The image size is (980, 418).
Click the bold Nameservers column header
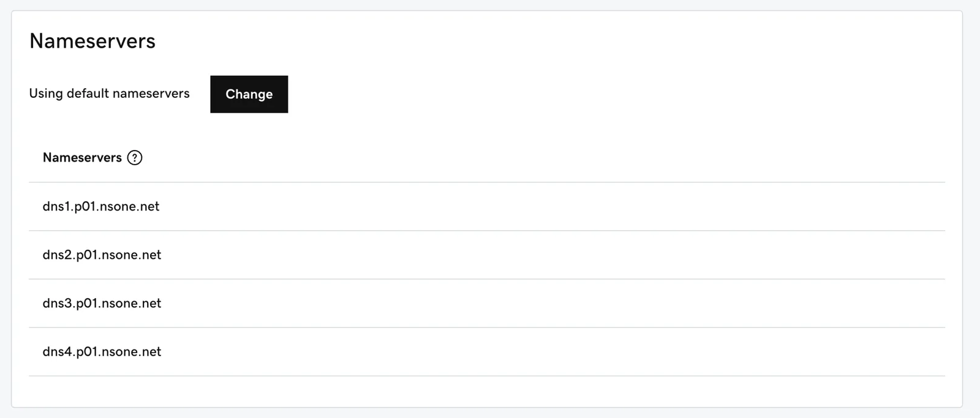click(82, 158)
